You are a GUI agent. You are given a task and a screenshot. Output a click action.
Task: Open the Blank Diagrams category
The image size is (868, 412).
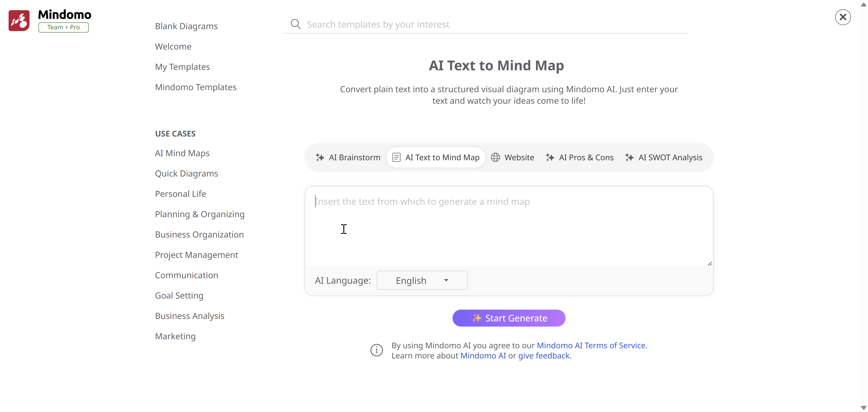186,26
